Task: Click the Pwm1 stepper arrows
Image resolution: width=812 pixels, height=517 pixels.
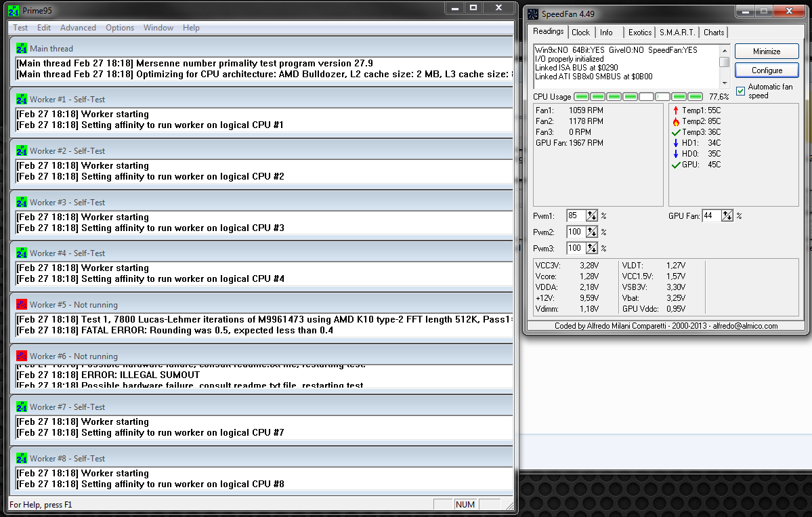Action: tap(592, 215)
